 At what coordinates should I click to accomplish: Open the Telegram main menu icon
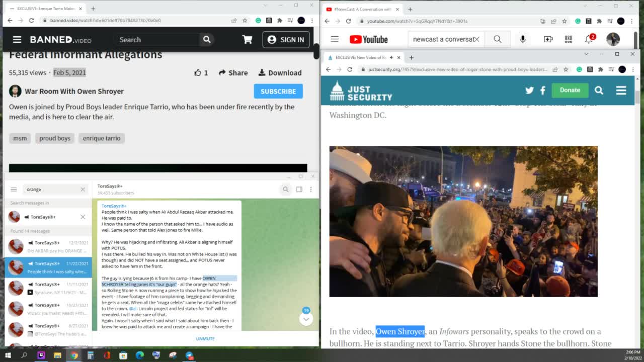pos(14,190)
